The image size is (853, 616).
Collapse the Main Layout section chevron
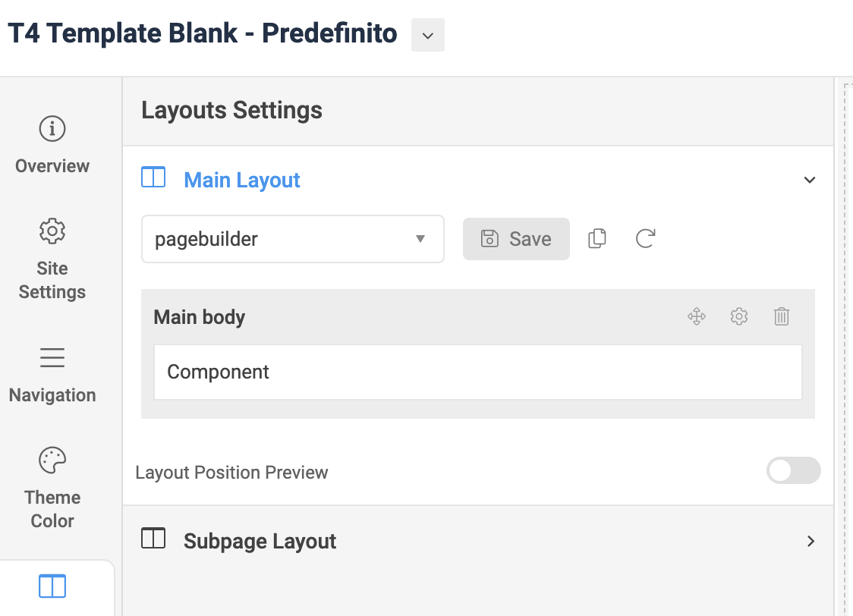tap(810, 181)
